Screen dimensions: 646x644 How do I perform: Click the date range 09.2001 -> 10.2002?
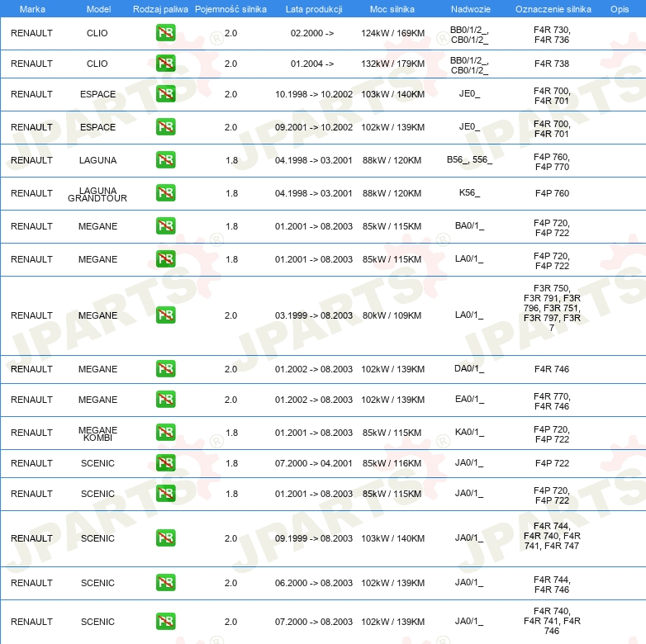[314, 127]
